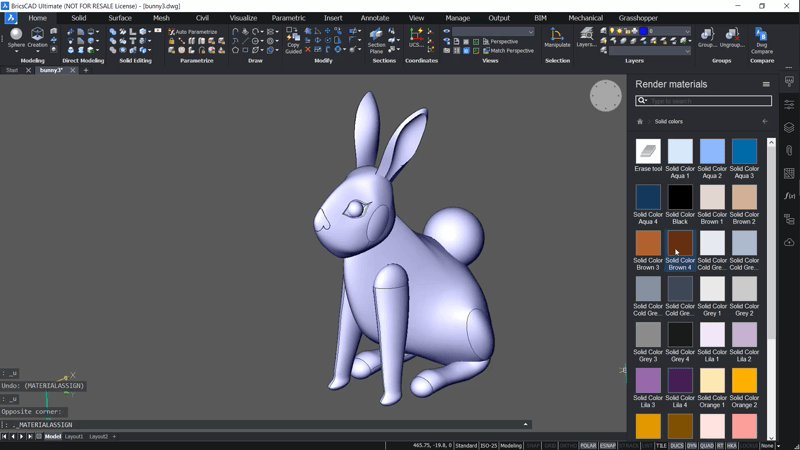The height and width of the screenshot is (450, 800).
Task: Select the Manipulate tool
Action: coord(557,38)
